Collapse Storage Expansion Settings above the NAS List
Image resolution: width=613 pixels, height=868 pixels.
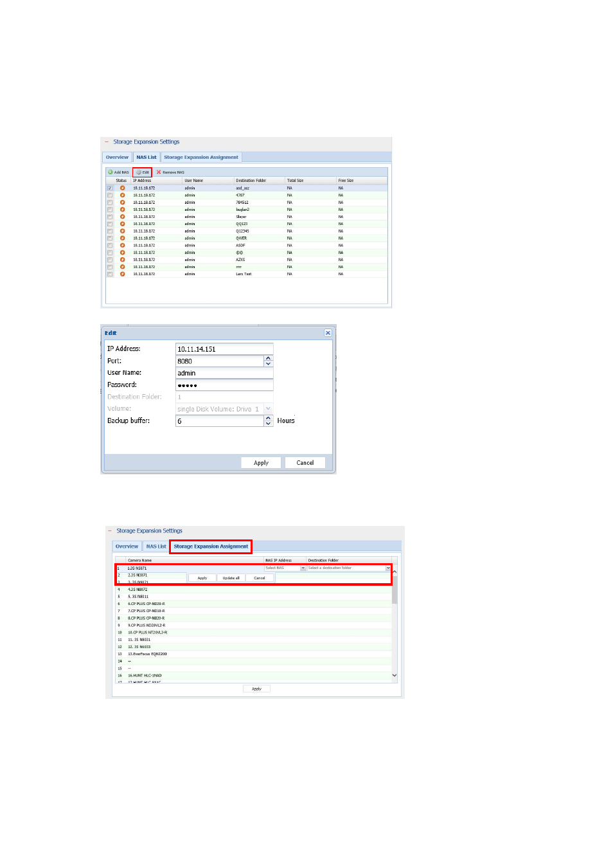107,142
